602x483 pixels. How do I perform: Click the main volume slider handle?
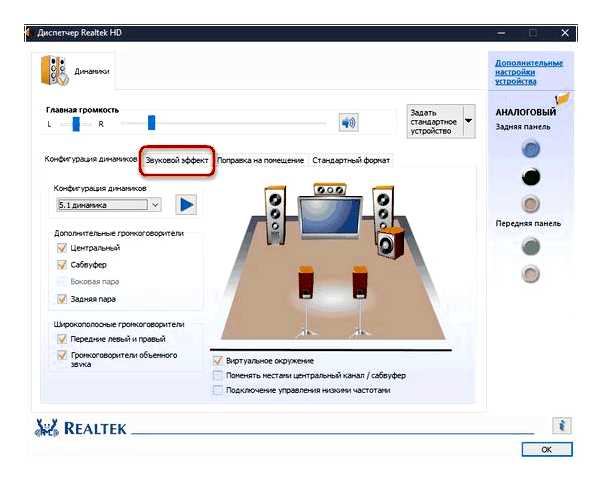point(152,122)
